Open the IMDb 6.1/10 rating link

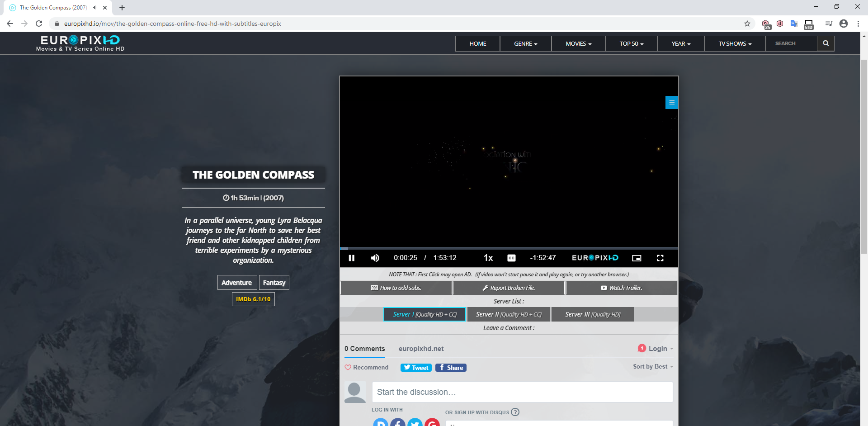pyautogui.click(x=253, y=299)
